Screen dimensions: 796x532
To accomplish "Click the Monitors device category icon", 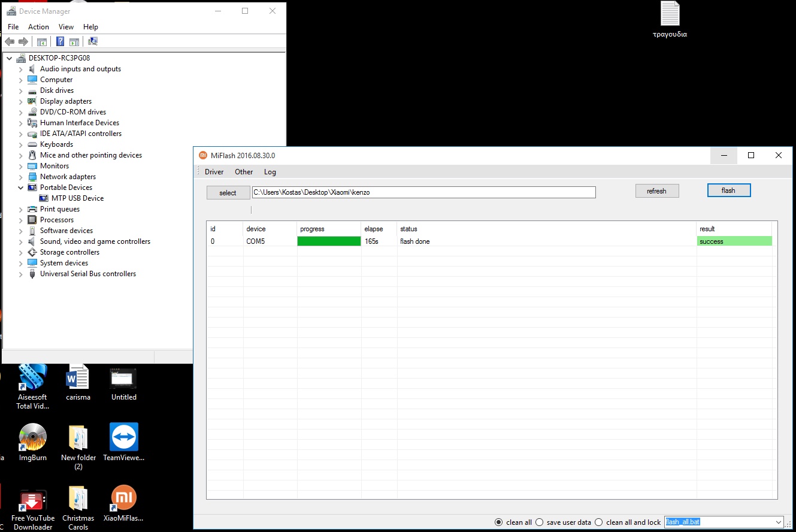I will pos(32,166).
